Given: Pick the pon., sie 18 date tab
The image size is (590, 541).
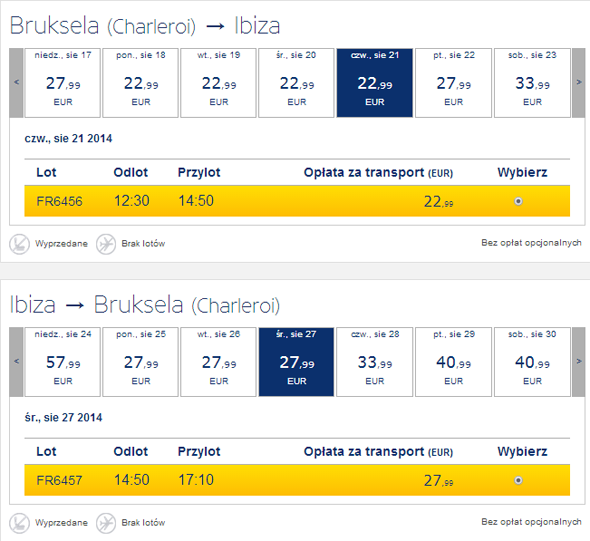Looking at the screenshot, I should (x=140, y=83).
